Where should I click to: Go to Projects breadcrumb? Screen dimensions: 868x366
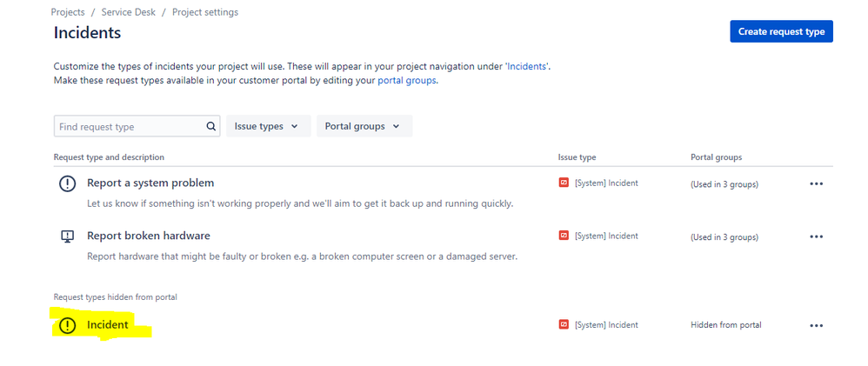tap(68, 11)
